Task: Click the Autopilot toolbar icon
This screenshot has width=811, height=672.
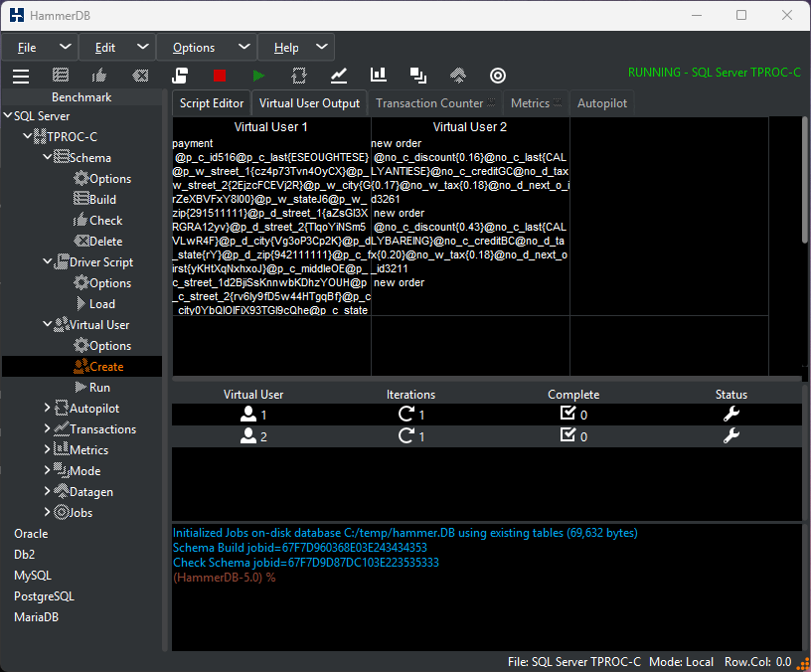Action: click(299, 76)
